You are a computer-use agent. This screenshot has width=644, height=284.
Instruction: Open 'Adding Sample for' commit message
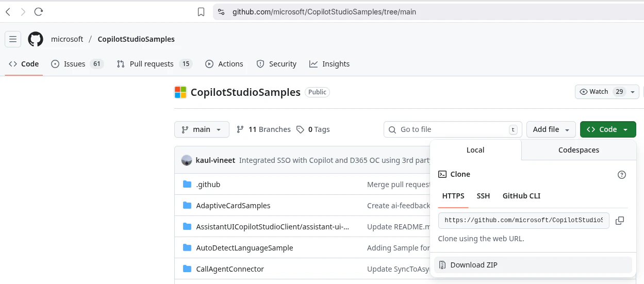(399, 248)
